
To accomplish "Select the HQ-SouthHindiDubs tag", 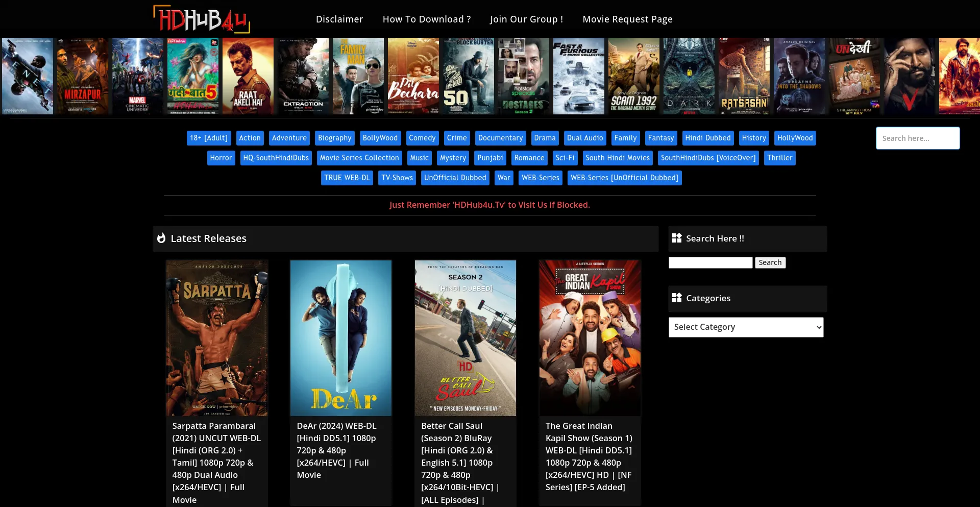I will pos(276,158).
